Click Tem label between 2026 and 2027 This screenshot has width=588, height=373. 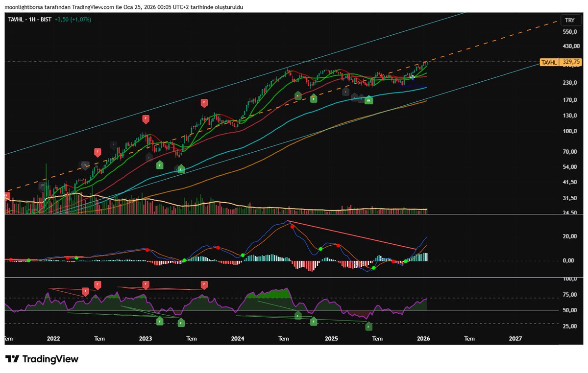(x=469, y=338)
